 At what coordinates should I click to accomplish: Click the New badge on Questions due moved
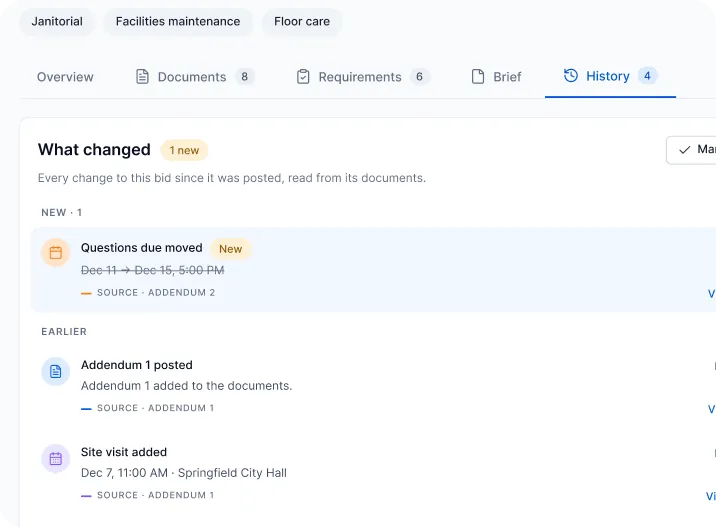pos(231,249)
